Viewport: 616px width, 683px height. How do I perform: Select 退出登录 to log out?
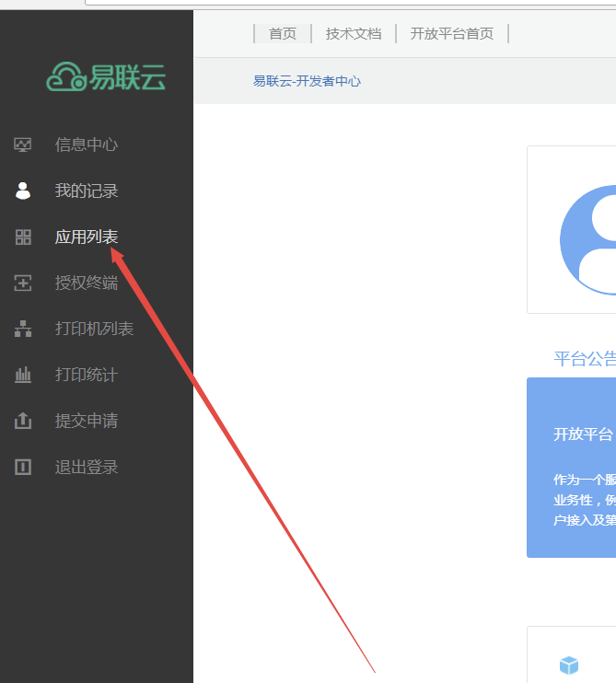click(x=87, y=467)
